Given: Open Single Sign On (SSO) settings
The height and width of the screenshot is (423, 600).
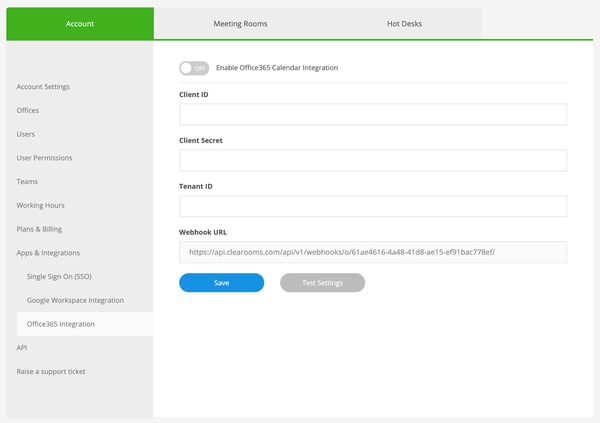Looking at the screenshot, I should coord(66,276).
